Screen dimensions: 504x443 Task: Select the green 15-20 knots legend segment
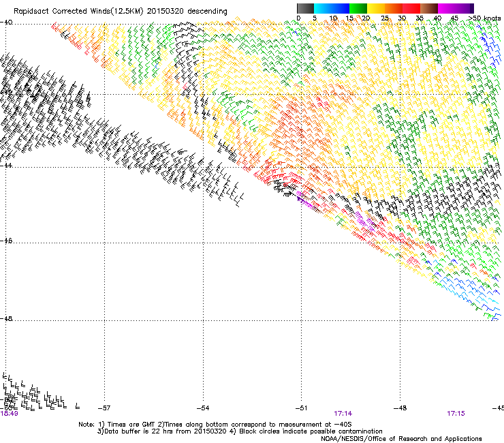[358, 8]
